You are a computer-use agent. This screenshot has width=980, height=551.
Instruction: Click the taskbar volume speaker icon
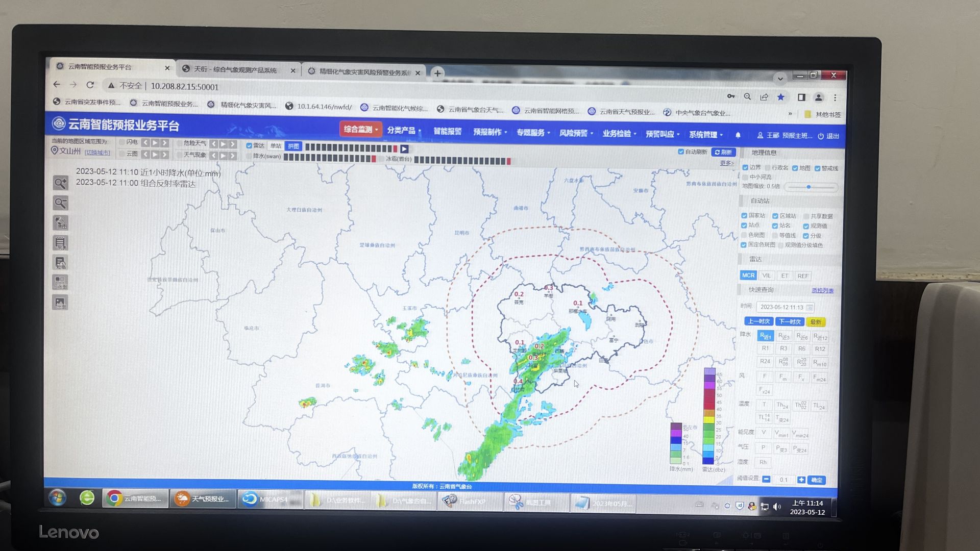pyautogui.click(x=777, y=506)
